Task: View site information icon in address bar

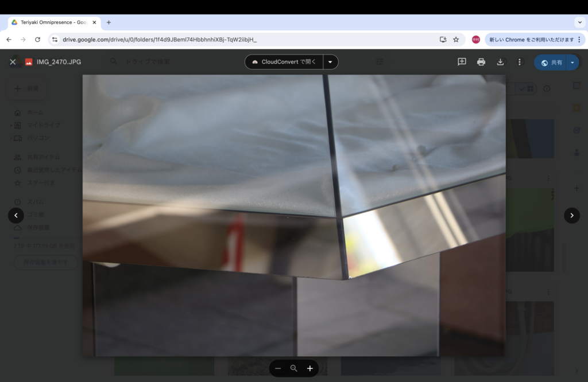Action: (55, 40)
